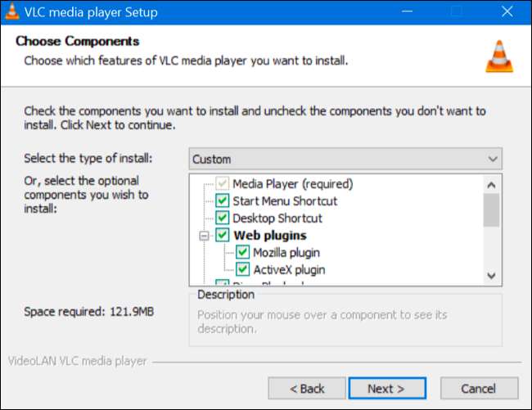This screenshot has width=532, height=410.
Task: Toggle the Web plugins checkbox
Action: point(222,236)
